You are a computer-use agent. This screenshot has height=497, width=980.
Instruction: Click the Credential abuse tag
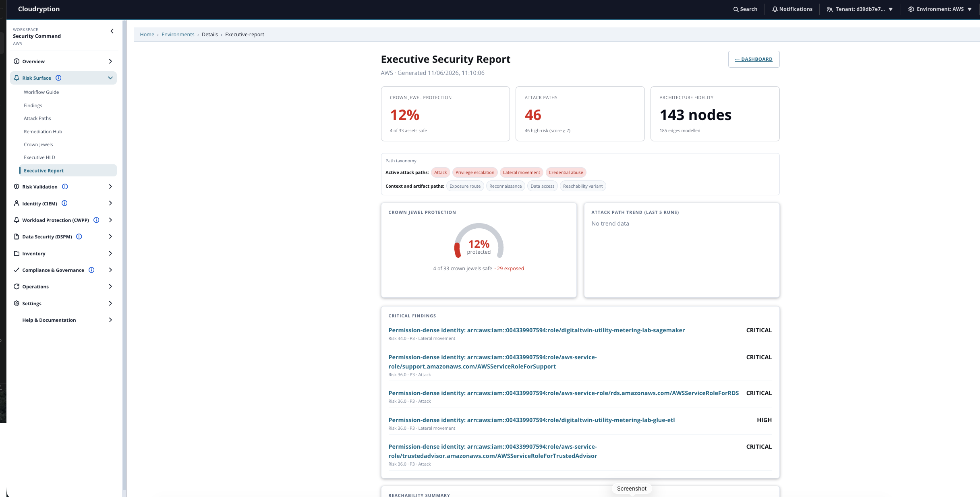coord(566,172)
